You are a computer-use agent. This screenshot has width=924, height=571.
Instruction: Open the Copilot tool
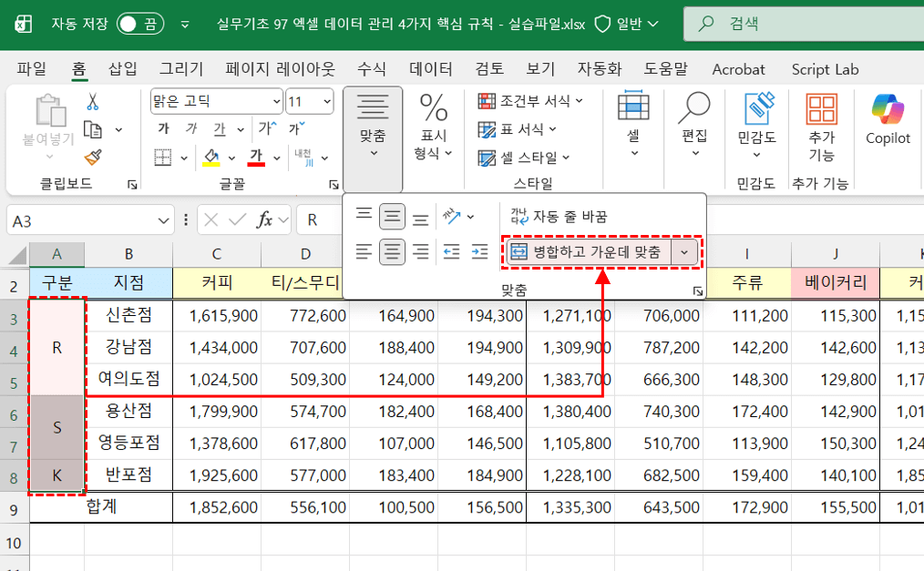[x=887, y=120]
